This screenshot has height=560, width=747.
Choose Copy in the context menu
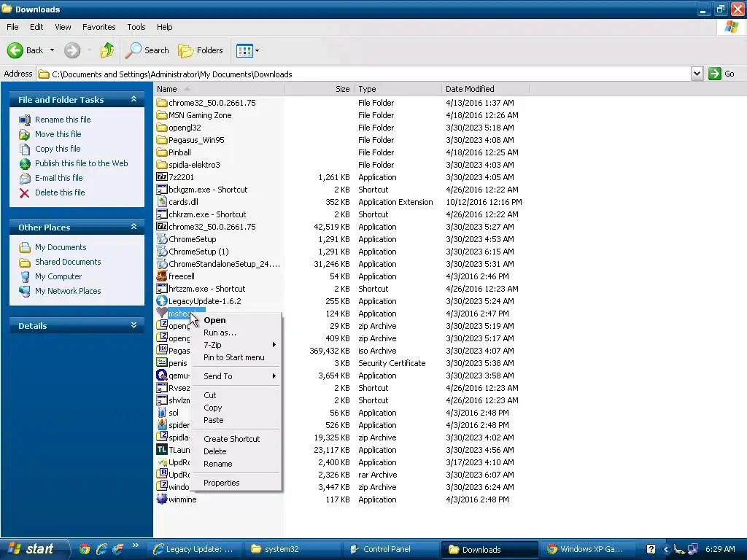pos(236,408)
